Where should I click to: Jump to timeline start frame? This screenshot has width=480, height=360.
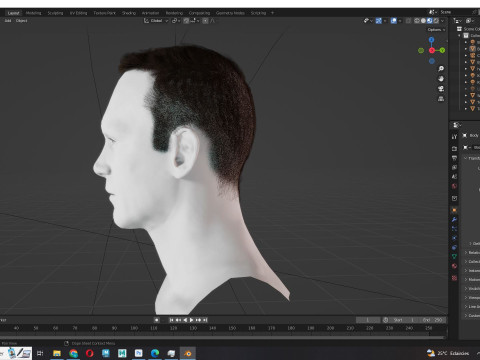click(171, 320)
